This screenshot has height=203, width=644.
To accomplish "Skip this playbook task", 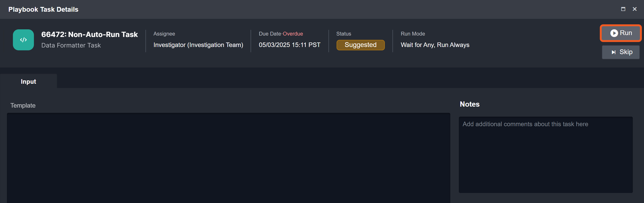I will click(x=621, y=52).
